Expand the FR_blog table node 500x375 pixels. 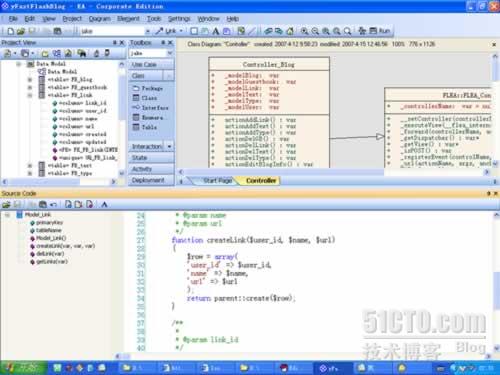pos(30,80)
